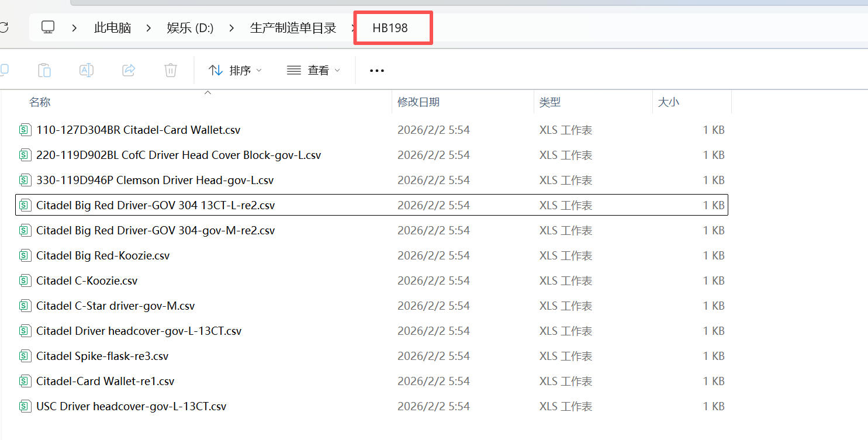Navigate to 此电脑 in the breadcrumb
This screenshot has width=868, height=440.
112,27
